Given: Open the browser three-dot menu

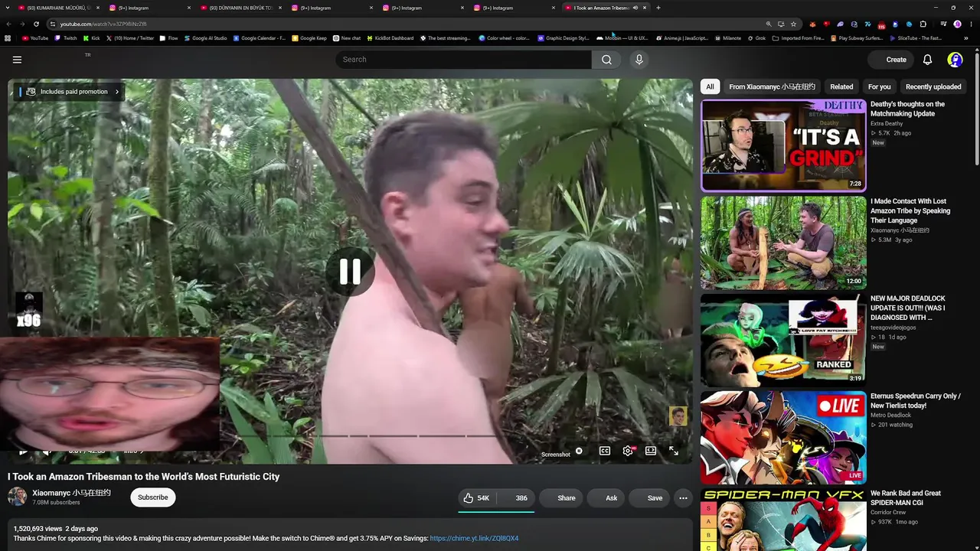Looking at the screenshot, I should pos(970,24).
